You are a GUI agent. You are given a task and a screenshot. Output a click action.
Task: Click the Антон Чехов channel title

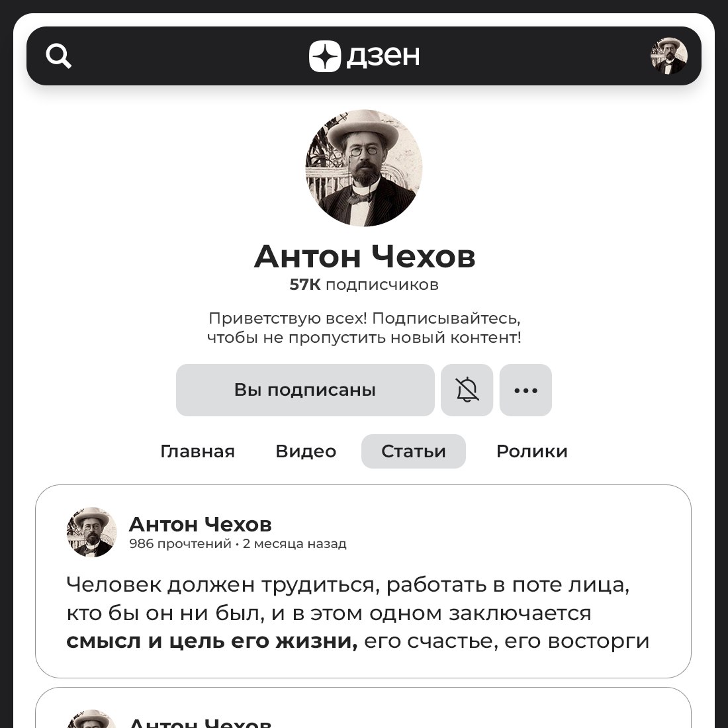(x=365, y=256)
